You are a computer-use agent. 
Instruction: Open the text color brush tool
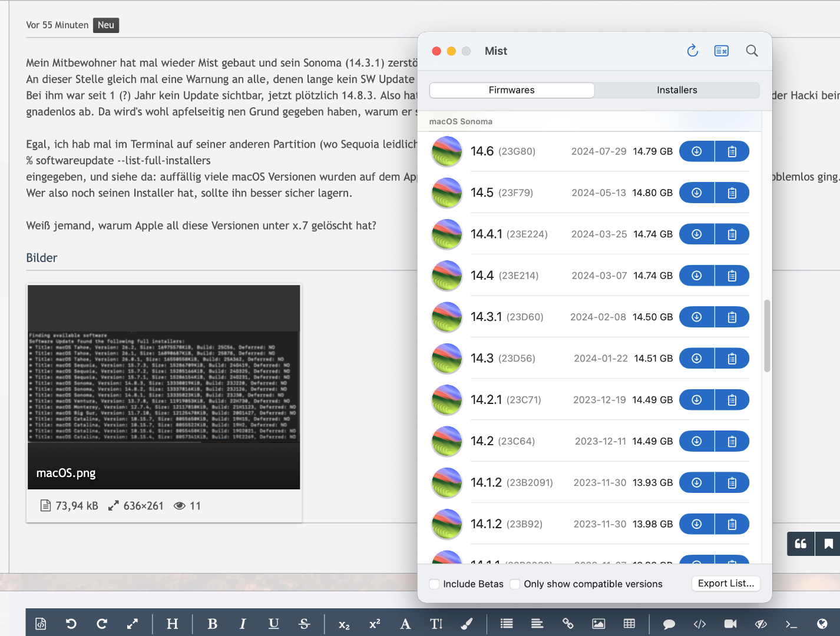(467, 624)
